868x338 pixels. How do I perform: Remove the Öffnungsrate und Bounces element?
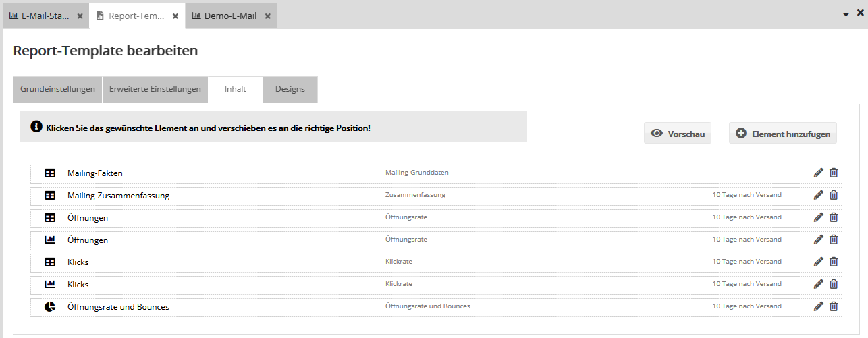834,306
